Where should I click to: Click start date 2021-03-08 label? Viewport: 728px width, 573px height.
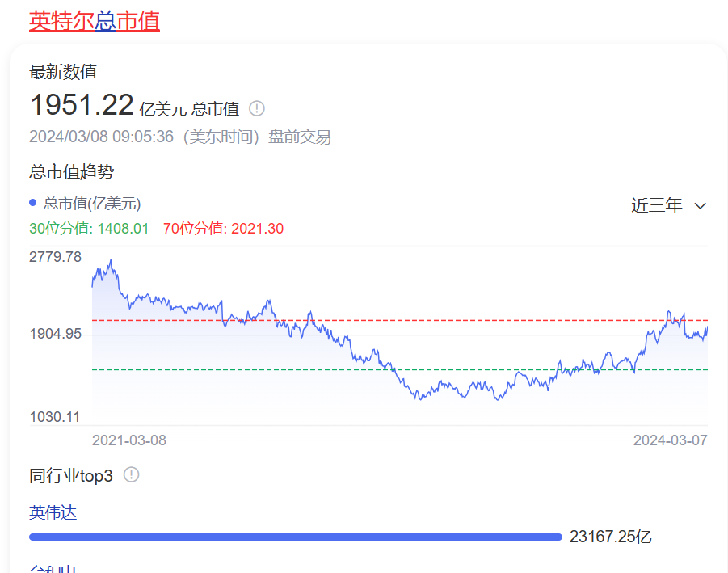[129, 440]
